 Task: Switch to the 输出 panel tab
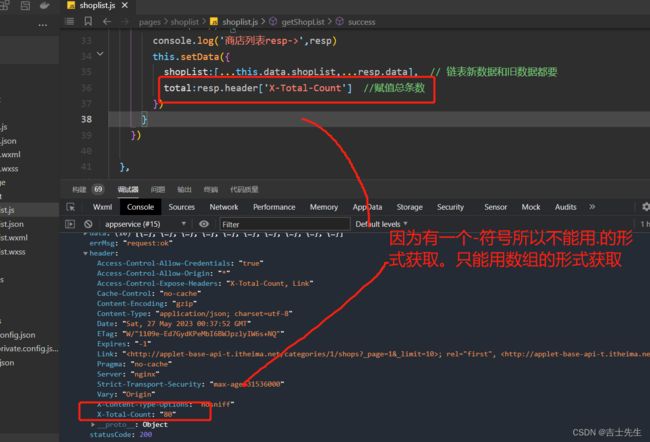tap(184, 189)
